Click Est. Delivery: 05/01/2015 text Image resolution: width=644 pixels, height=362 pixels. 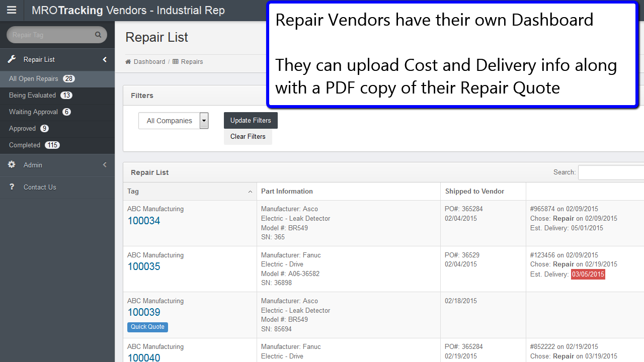567,228
